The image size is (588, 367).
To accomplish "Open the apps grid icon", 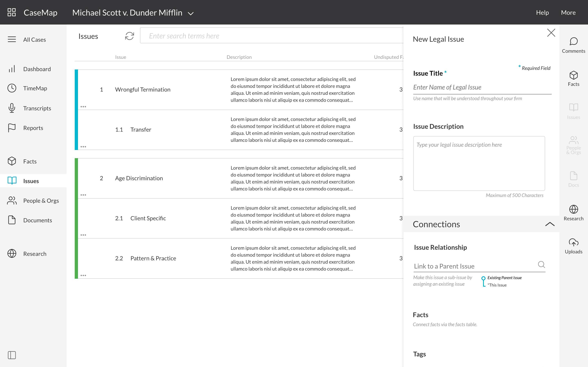I will tap(12, 12).
